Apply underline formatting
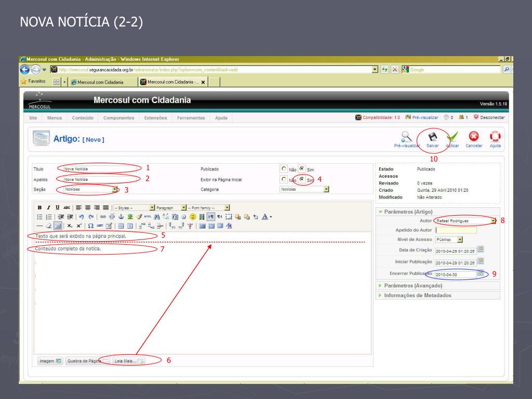 coord(57,208)
